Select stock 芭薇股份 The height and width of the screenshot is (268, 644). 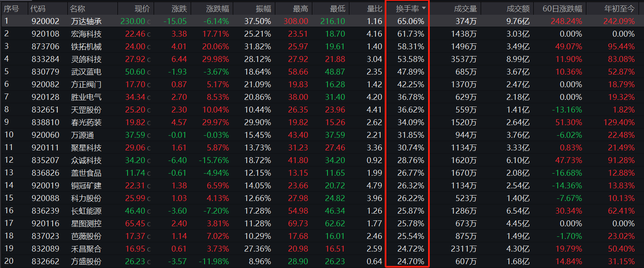[86, 236]
